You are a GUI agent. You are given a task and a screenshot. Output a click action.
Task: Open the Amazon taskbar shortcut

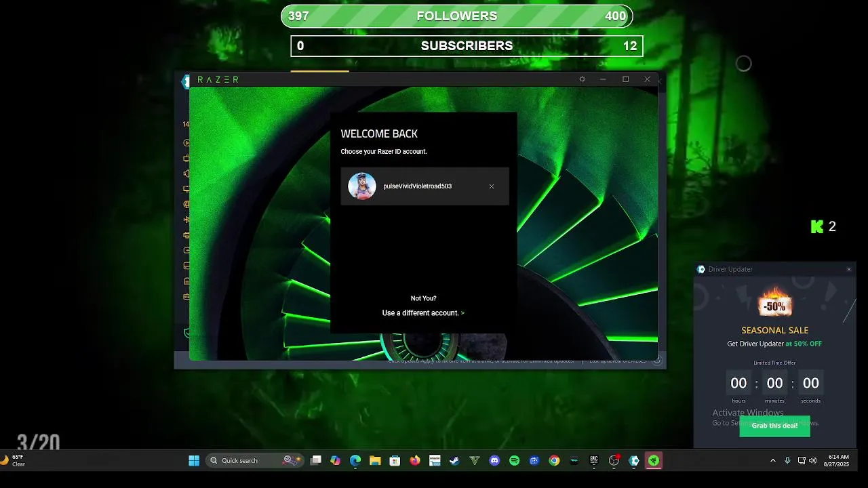click(435, 461)
